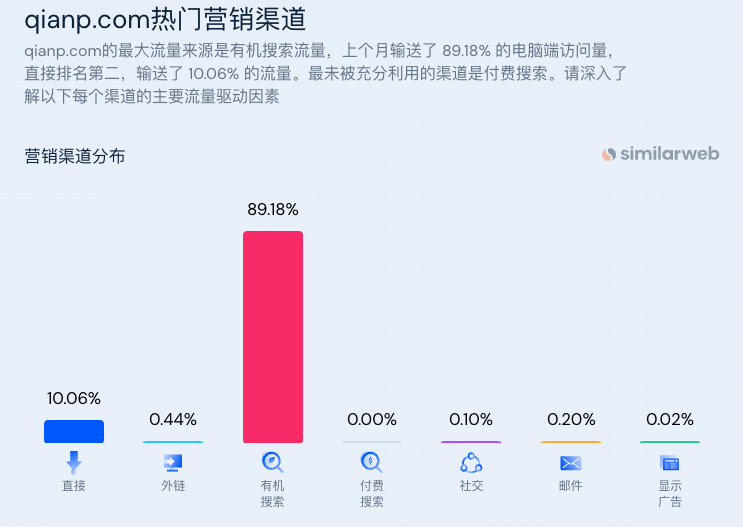Click the Similarweb logo

660,154
